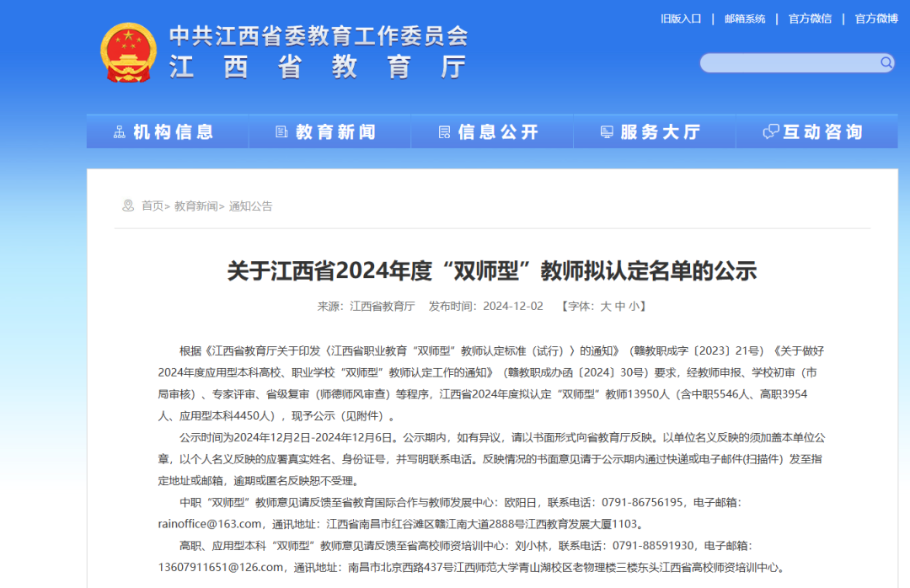Click the org-chart icon beside 机构信息
910x588 pixels.
click(x=119, y=132)
